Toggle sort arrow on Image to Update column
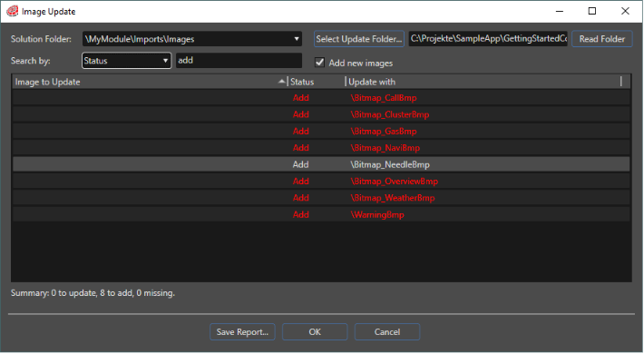Screen dimensions: 644x354 (x=281, y=82)
